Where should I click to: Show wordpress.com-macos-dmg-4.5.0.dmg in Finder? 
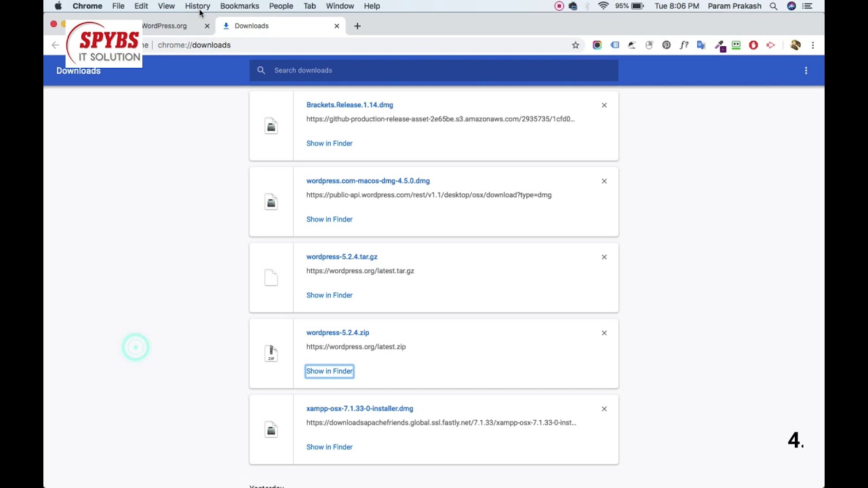click(x=330, y=220)
